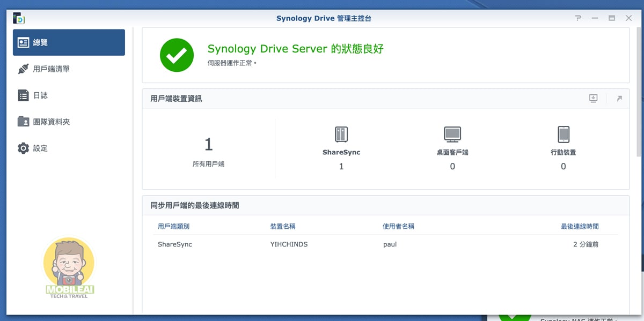The width and height of the screenshot is (644, 321).
Task: Click the gear icon beside 設定
Action: pos(23,148)
